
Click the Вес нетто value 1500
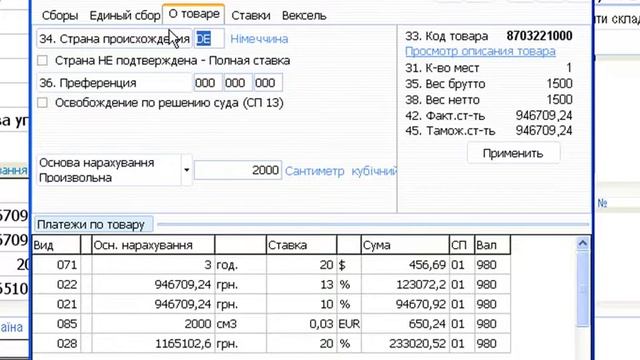(559, 100)
